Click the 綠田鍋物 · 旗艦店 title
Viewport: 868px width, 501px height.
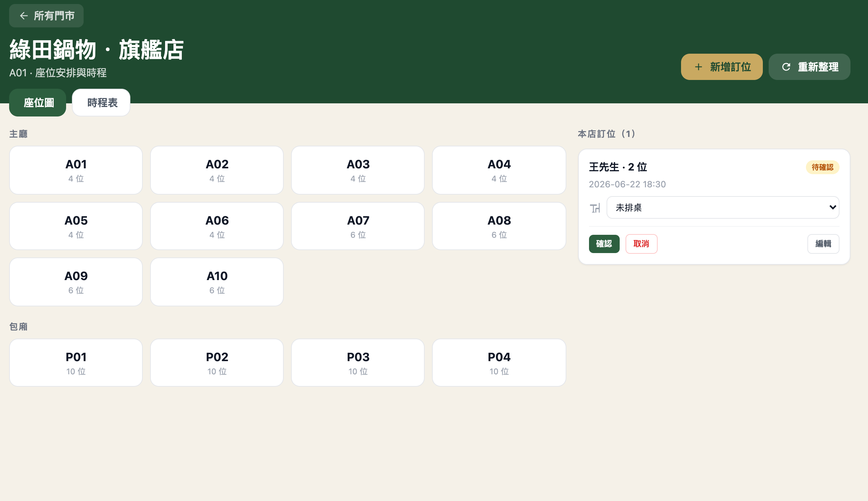coord(96,50)
